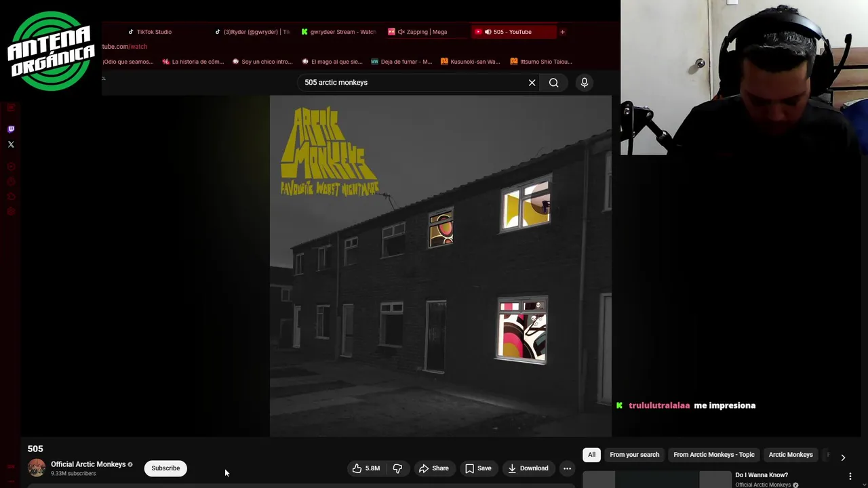Click the 505 video player
This screenshot has width=868, height=488.
point(441,266)
